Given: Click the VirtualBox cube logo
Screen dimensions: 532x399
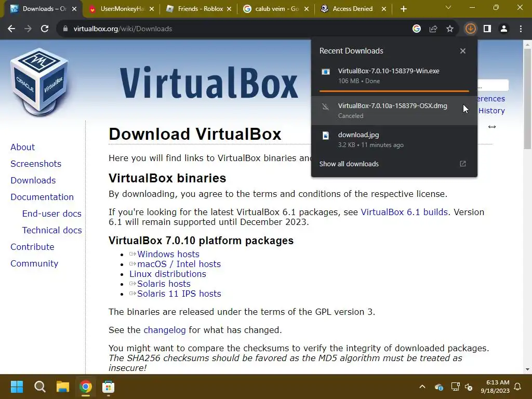Looking at the screenshot, I should pyautogui.click(x=39, y=82).
